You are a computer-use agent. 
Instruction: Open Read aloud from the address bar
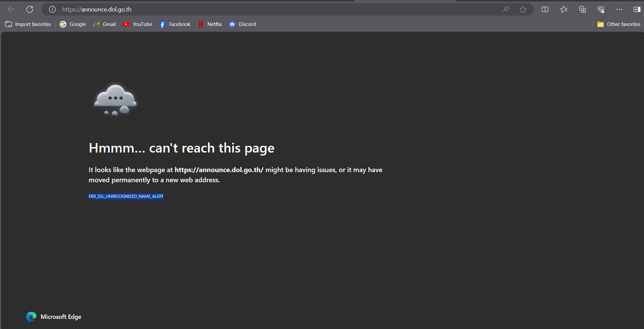506,9
